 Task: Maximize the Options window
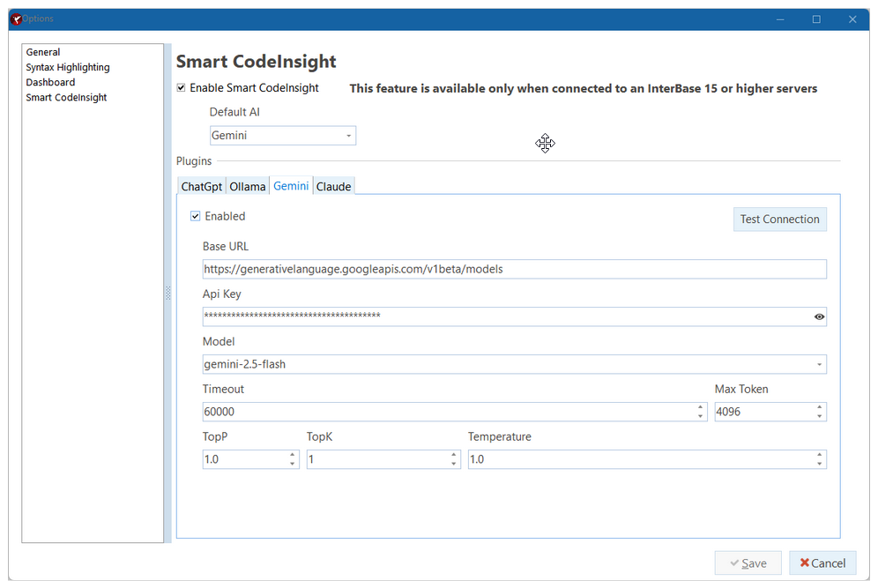coord(816,19)
